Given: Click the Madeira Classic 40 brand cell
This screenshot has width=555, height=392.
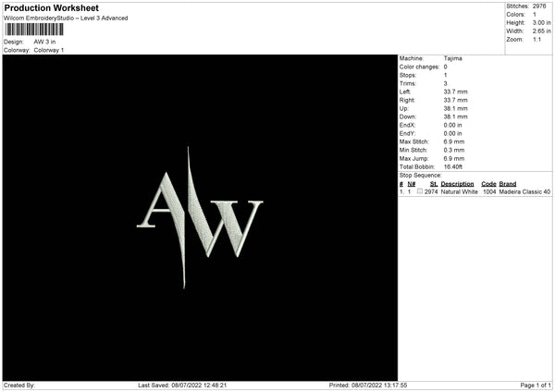Looking at the screenshot, I should coord(524,191).
